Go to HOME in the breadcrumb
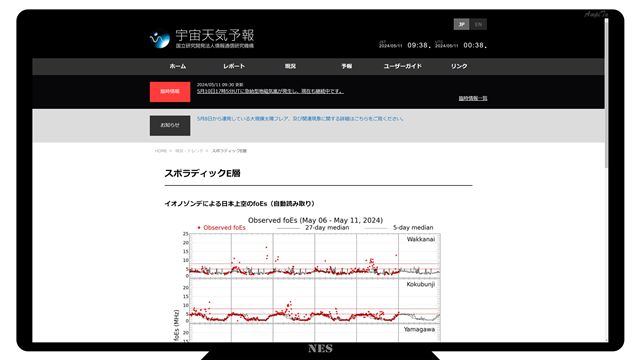The width and height of the screenshot is (640, 360). 161,151
